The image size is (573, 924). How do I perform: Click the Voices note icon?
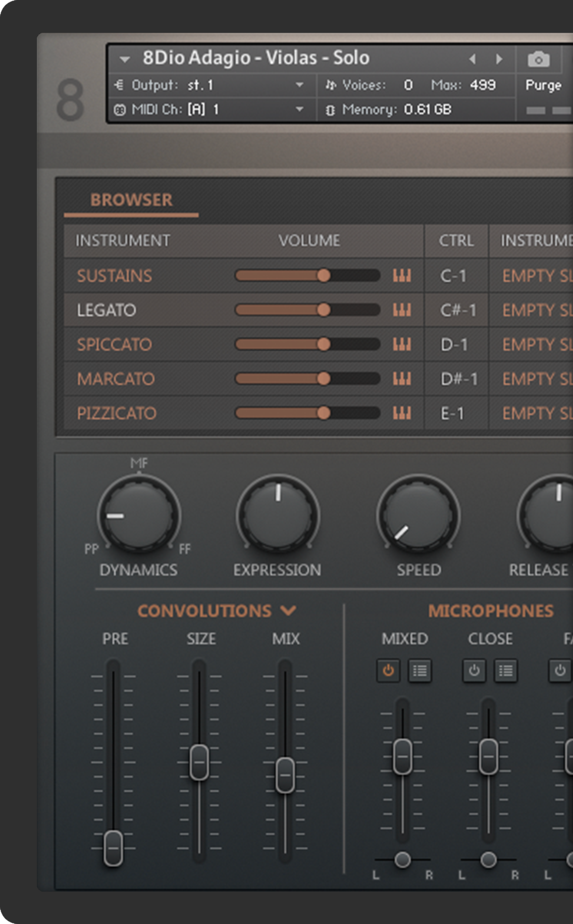click(x=331, y=85)
